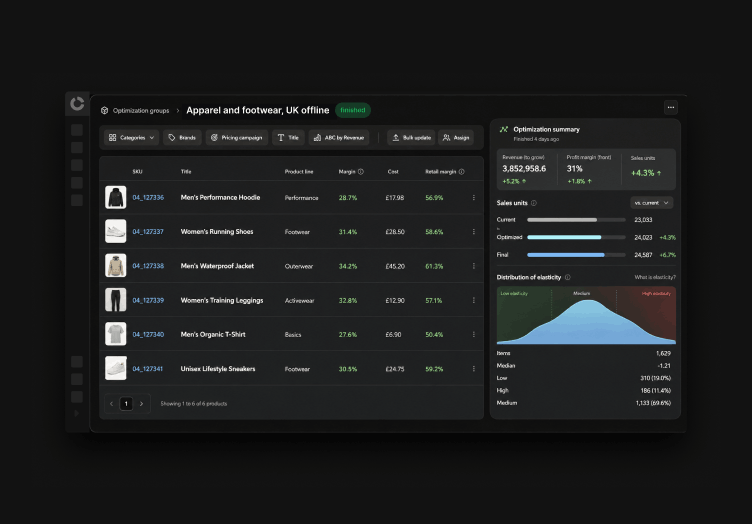The width and height of the screenshot is (752, 524).
Task: Open Optimization groups breadcrumb link
Action: click(141, 111)
